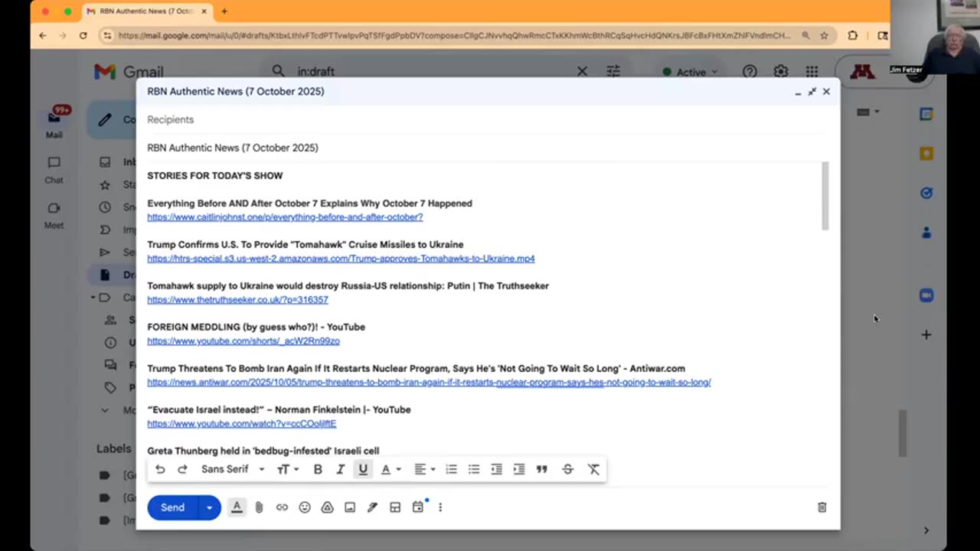The width and height of the screenshot is (980, 551).
Task: Clear the in:draft search query
Action: click(x=582, y=71)
